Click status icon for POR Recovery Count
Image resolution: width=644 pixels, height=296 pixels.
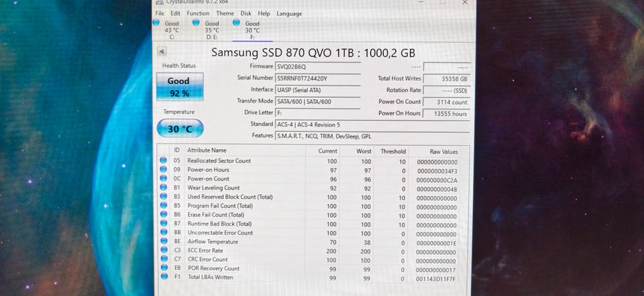tap(164, 268)
